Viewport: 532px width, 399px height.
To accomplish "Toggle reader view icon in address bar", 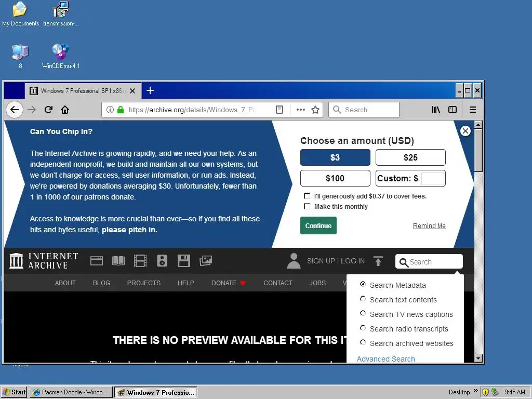I will tap(280, 110).
